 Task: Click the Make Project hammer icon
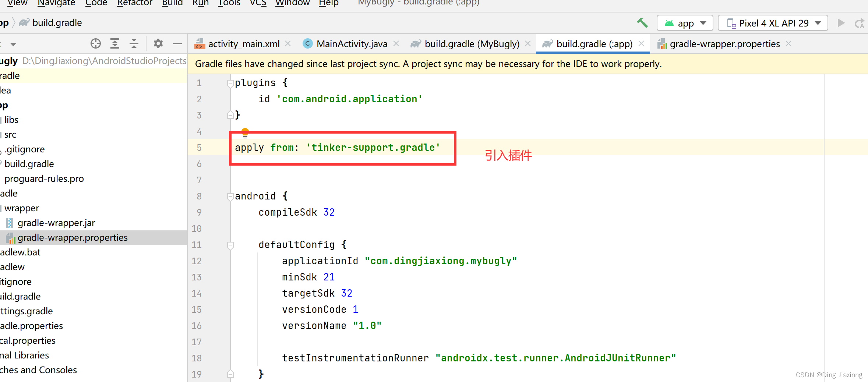(x=642, y=23)
